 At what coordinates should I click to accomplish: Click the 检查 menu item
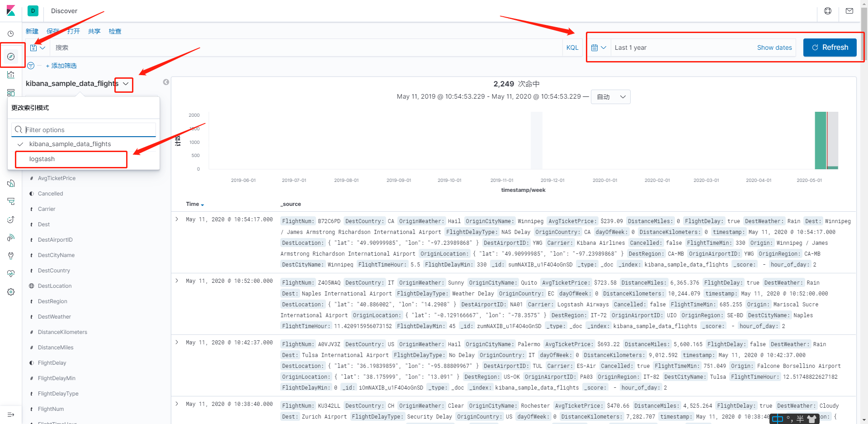click(115, 31)
